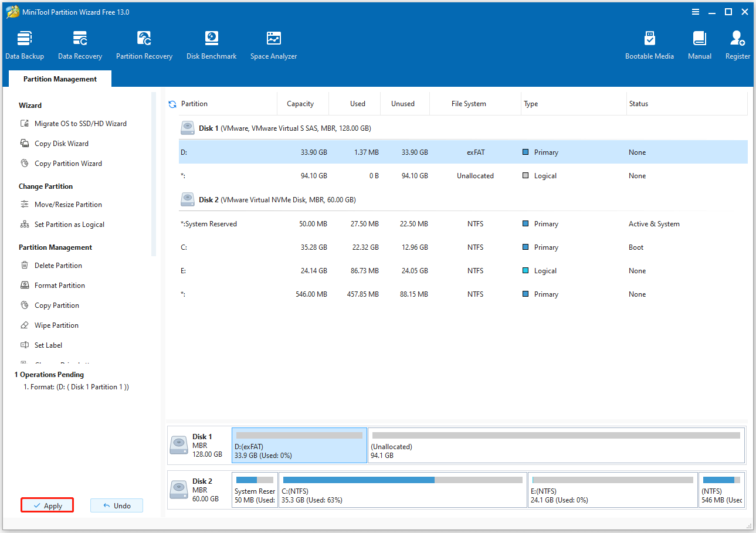Open the Data Backup tool
The width and height of the screenshot is (756, 533).
tap(25, 44)
